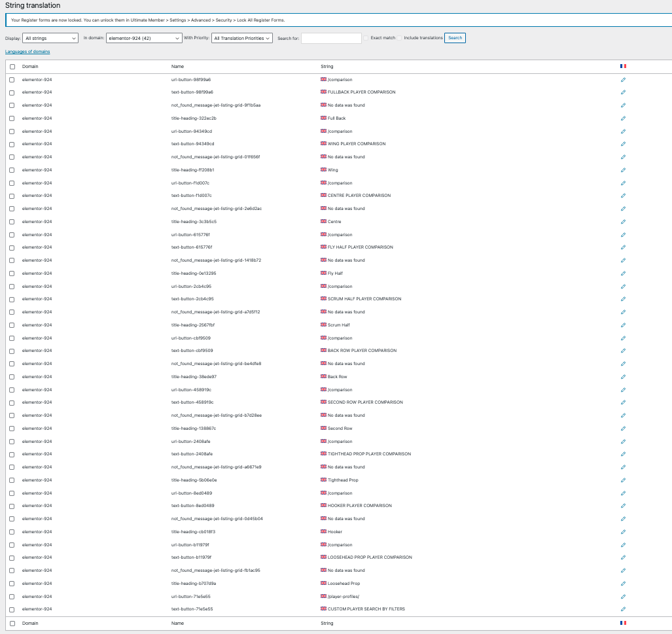This screenshot has height=634, width=672.
Task: Click pencil icon in title-heading-2567fbf row
Action: tap(623, 325)
